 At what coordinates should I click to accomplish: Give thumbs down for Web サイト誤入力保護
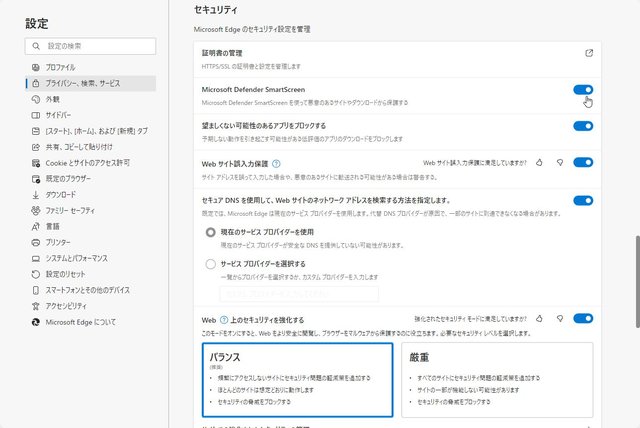tap(560, 162)
